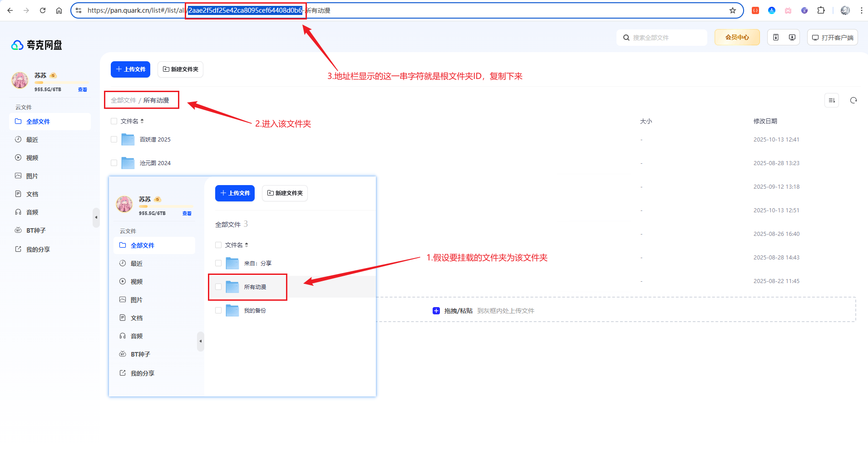Tick the checkbox for 百妖谱 2025
Screen dimensions: 868x450
coord(114,139)
